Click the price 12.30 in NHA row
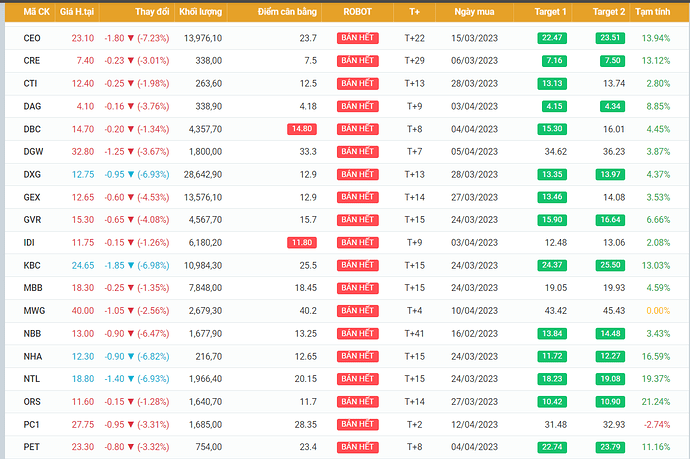The height and width of the screenshot is (459, 690). [x=83, y=357]
